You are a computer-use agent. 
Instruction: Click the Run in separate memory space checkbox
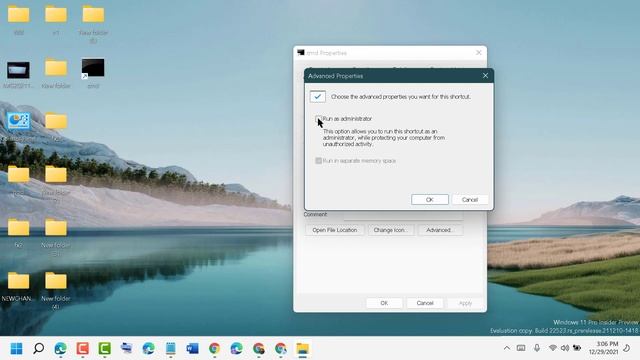tap(319, 161)
